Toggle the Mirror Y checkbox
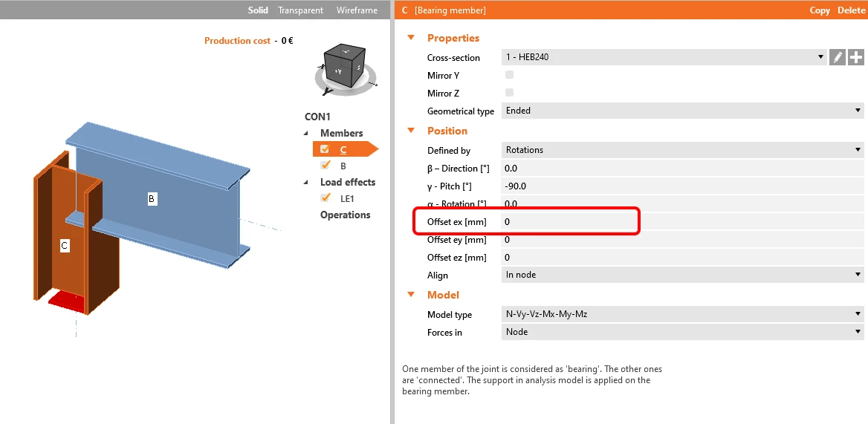868x424 pixels. [x=509, y=75]
